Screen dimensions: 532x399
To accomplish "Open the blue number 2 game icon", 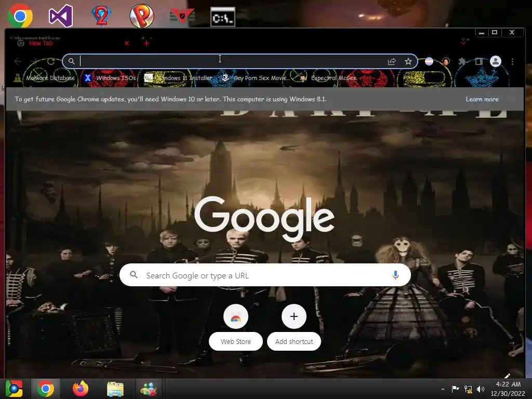I will coord(101,16).
